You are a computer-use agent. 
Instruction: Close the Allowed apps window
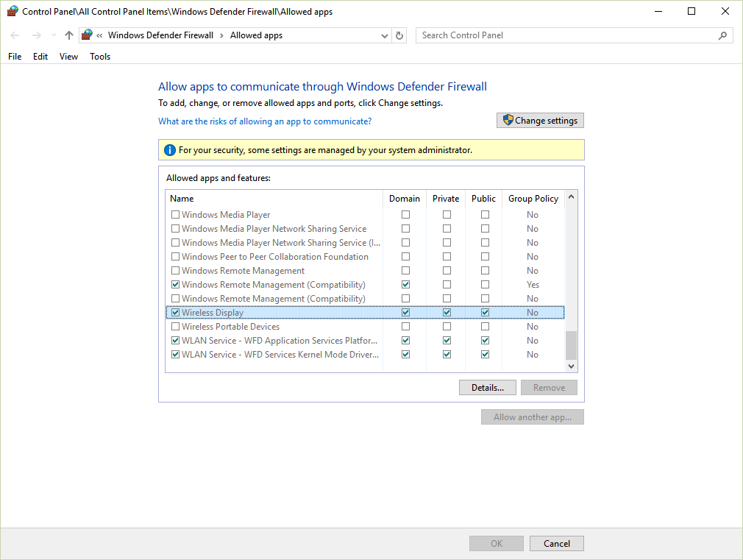725,11
